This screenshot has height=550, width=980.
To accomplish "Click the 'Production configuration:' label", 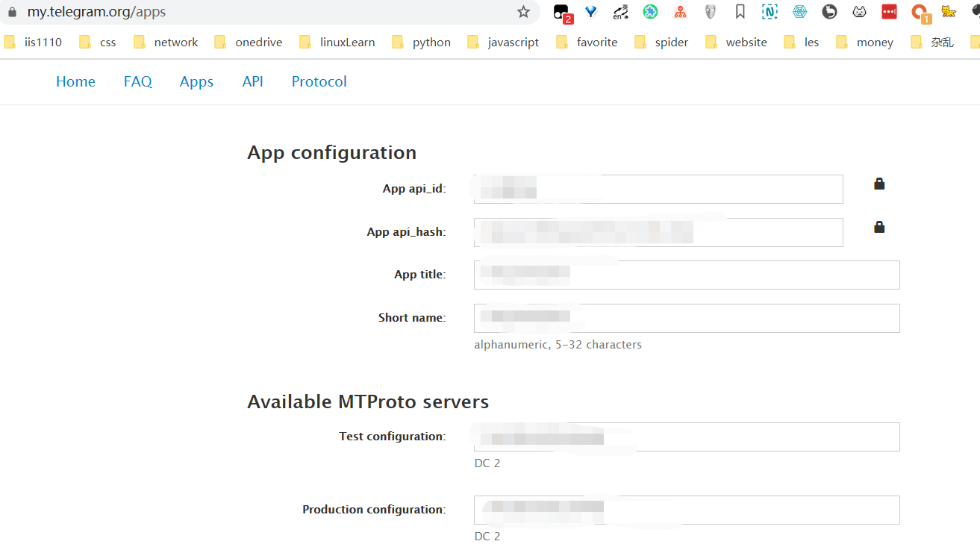I will pyautogui.click(x=374, y=510).
